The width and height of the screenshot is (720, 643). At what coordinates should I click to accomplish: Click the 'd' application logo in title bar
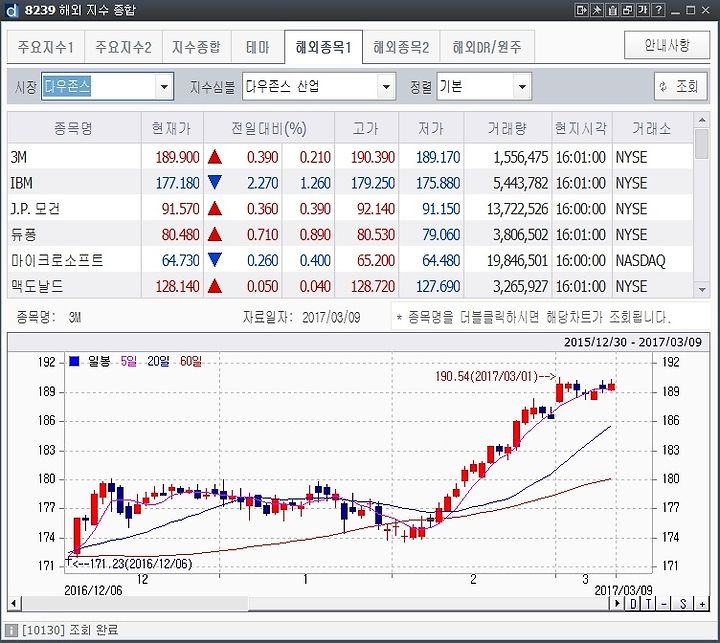[x=10, y=10]
